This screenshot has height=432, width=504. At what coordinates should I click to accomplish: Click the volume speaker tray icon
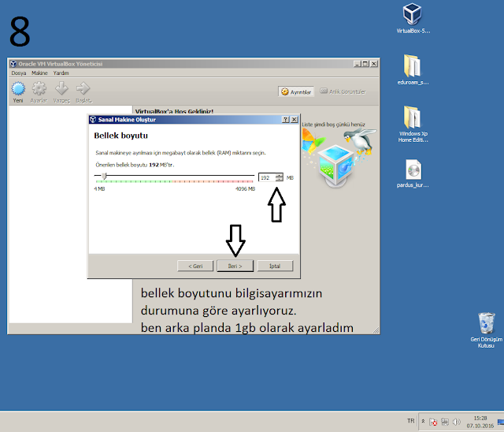coord(456,422)
